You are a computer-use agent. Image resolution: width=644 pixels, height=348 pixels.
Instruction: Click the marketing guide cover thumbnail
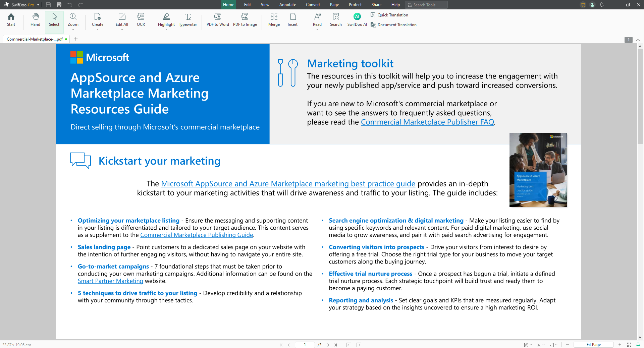pos(538,170)
